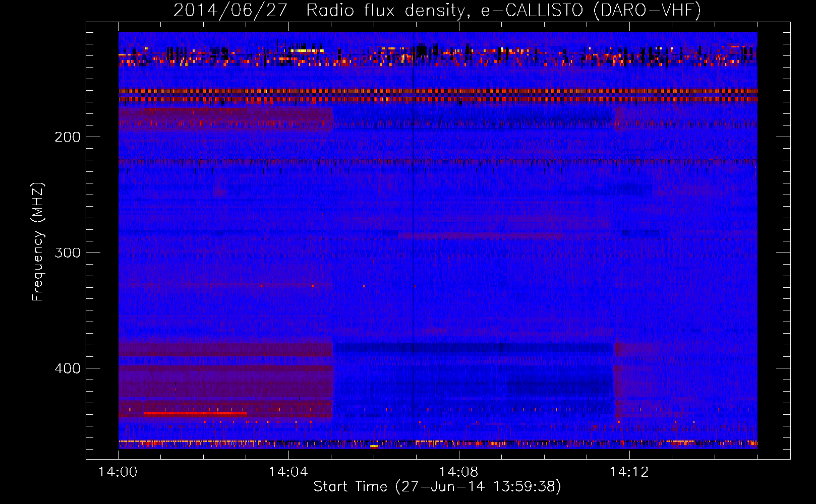This screenshot has width=816, height=504.
Task: Click the '14:00' time tick label
Action: tap(118, 472)
